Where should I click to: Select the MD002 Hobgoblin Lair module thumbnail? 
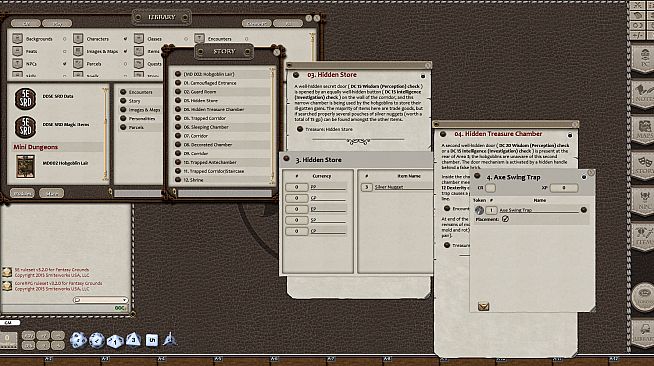coord(25,166)
